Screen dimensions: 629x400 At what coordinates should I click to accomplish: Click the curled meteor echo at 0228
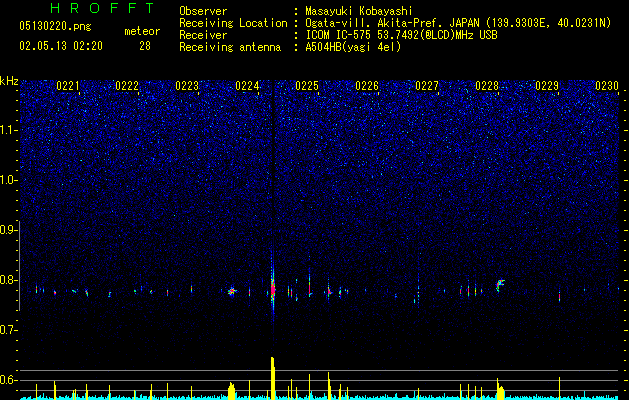click(x=500, y=285)
